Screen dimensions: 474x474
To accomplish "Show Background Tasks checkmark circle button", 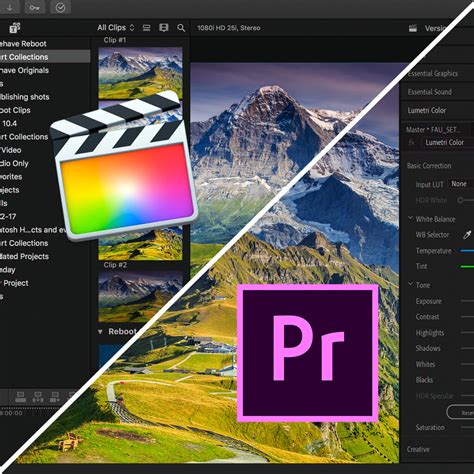I will tap(60, 7).
